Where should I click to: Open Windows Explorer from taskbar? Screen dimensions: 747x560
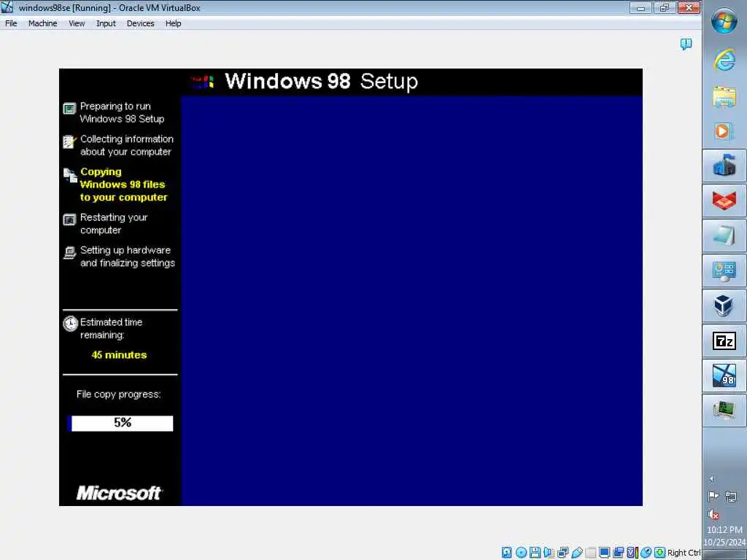[724, 96]
